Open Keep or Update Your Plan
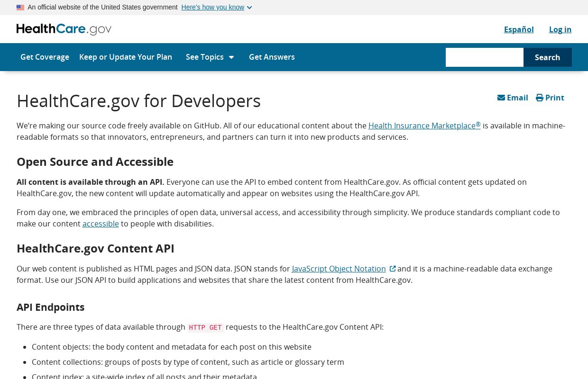 click(x=126, y=57)
